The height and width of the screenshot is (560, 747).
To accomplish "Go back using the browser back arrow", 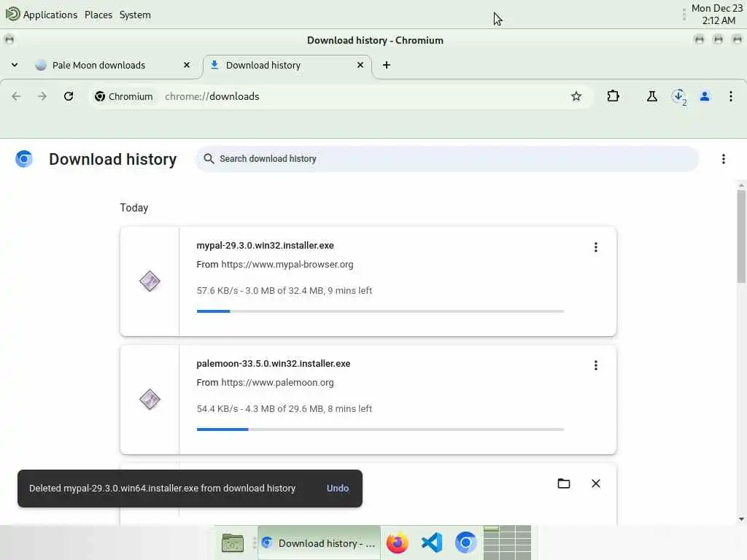I will (16, 97).
